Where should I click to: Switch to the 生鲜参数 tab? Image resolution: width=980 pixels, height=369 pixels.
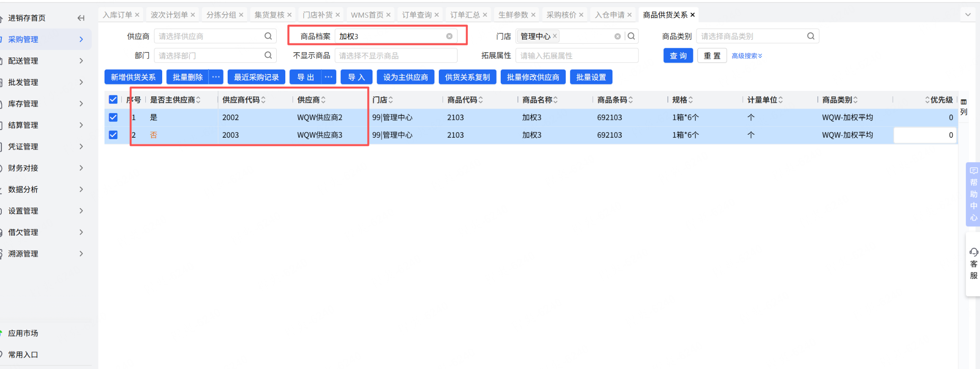513,15
